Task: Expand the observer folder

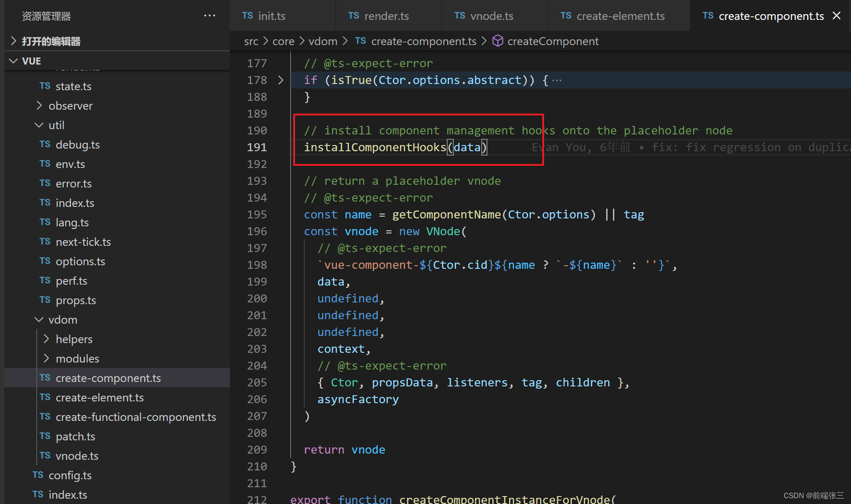Action: (x=117, y=106)
